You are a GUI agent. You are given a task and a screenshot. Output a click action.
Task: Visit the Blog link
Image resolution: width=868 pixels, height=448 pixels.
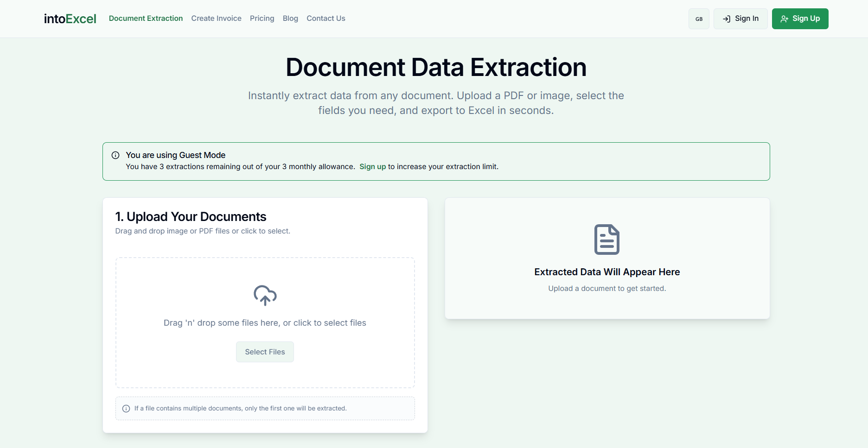(290, 19)
